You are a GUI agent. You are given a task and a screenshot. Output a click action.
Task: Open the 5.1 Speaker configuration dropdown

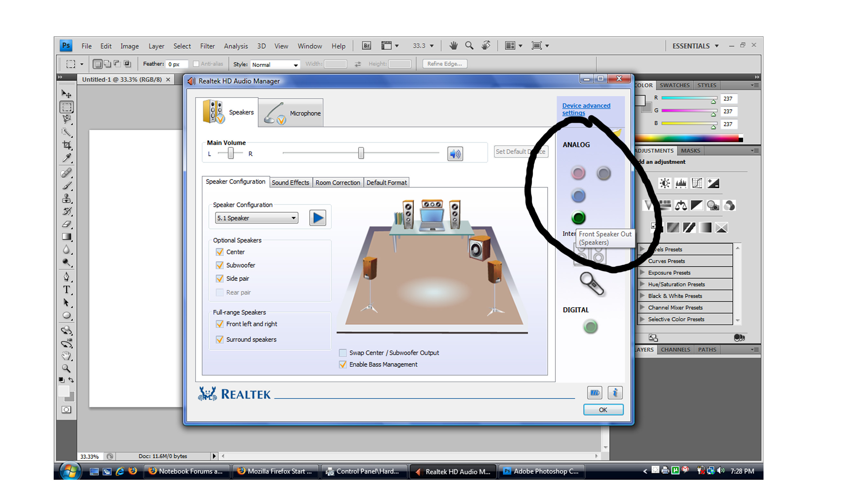pyautogui.click(x=257, y=218)
